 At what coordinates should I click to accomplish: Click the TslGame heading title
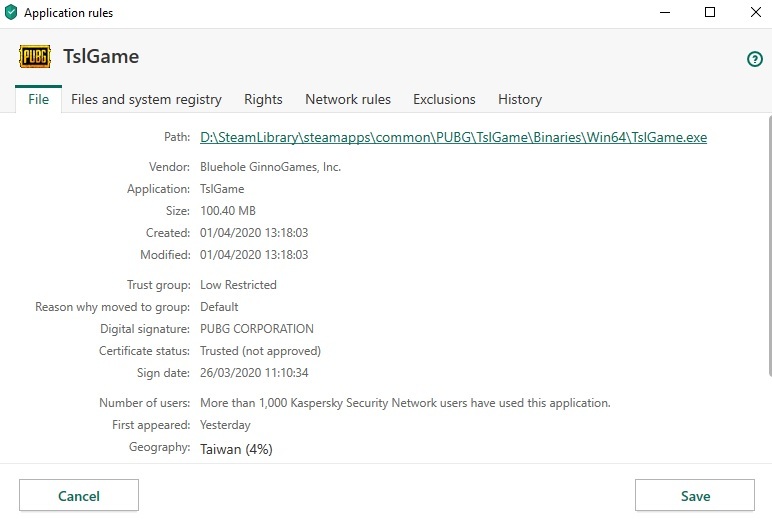coord(101,56)
